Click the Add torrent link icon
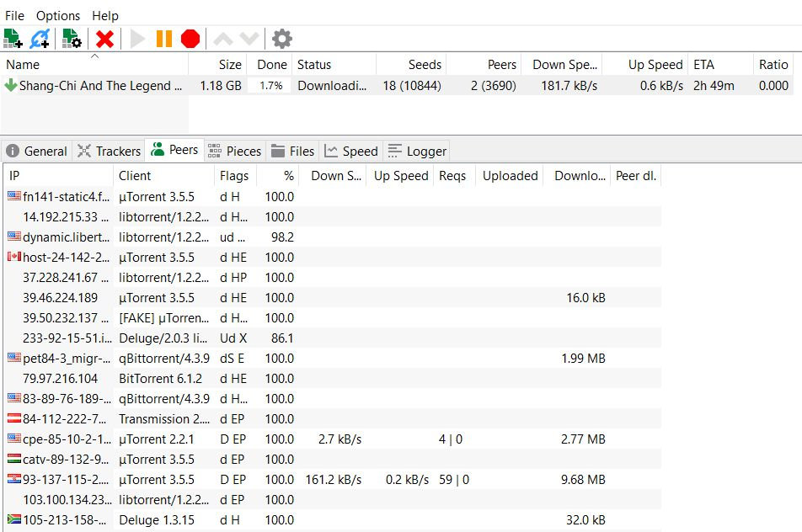802x532 pixels. point(40,39)
